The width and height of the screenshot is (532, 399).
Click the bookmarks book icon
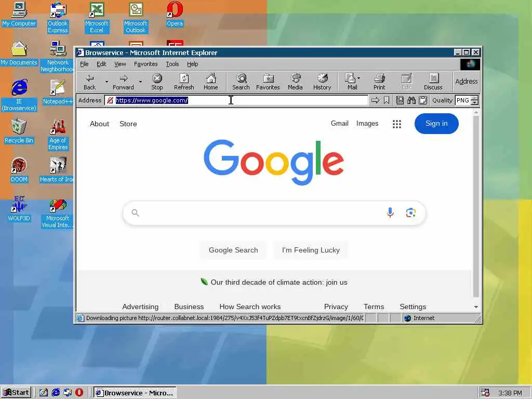point(400,100)
